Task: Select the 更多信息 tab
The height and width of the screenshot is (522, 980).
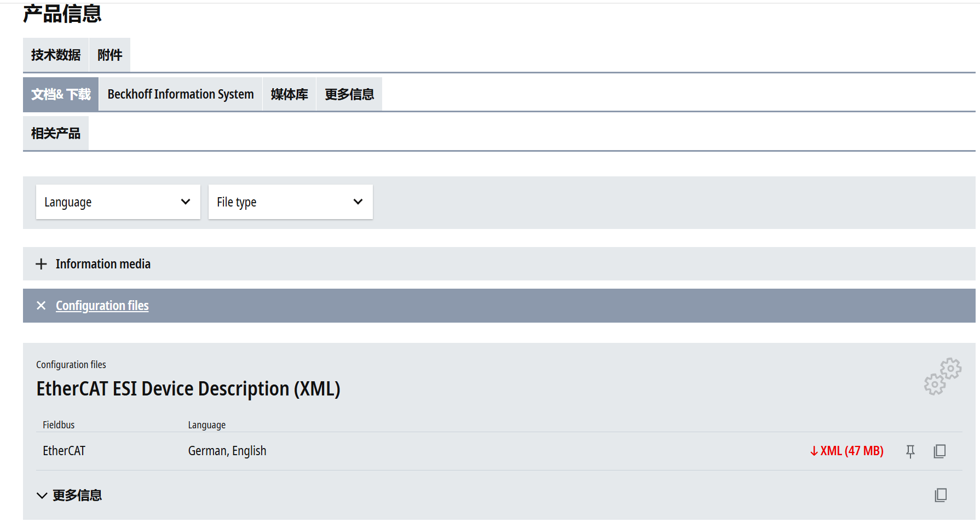Action: coord(349,94)
